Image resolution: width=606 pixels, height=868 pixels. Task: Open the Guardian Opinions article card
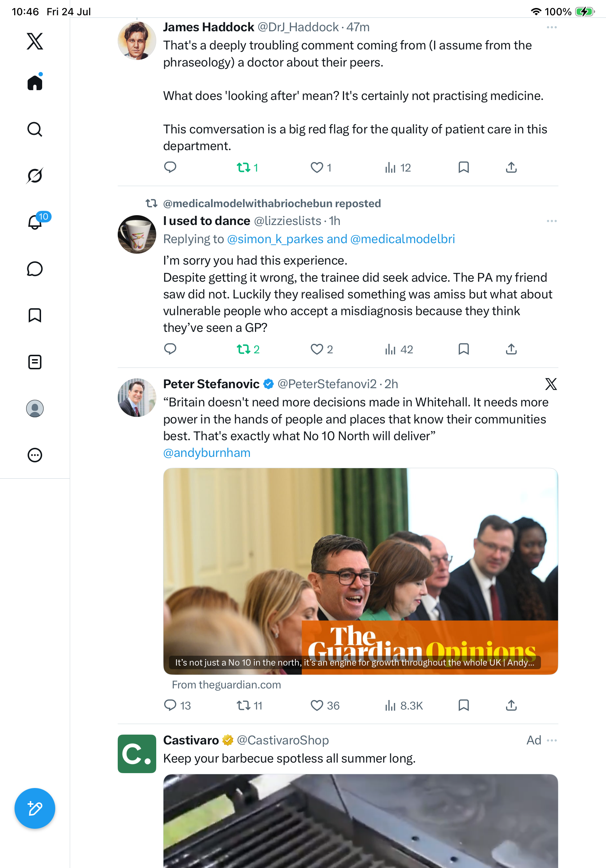360,571
